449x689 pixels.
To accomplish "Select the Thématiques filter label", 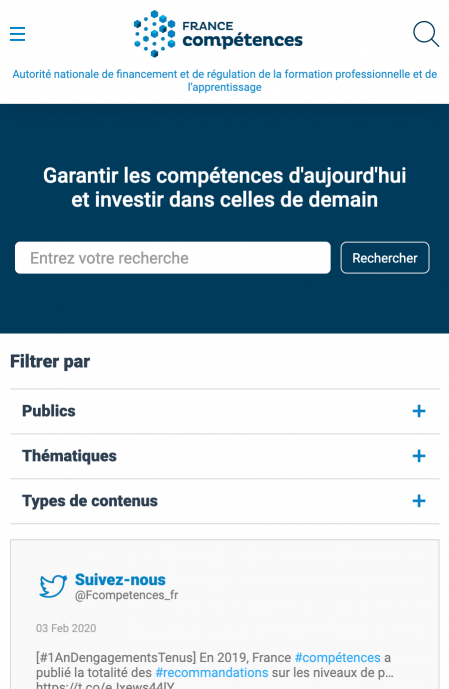I will pos(69,456).
